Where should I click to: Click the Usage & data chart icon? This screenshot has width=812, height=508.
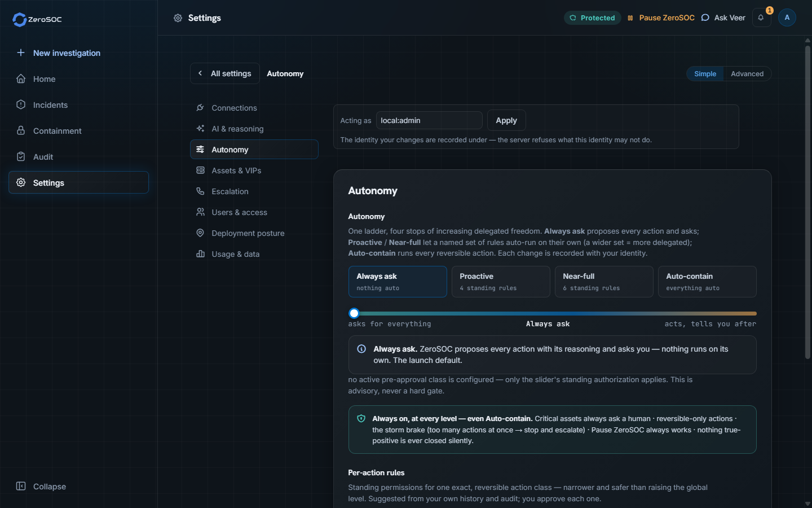click(x=200, y=254)
